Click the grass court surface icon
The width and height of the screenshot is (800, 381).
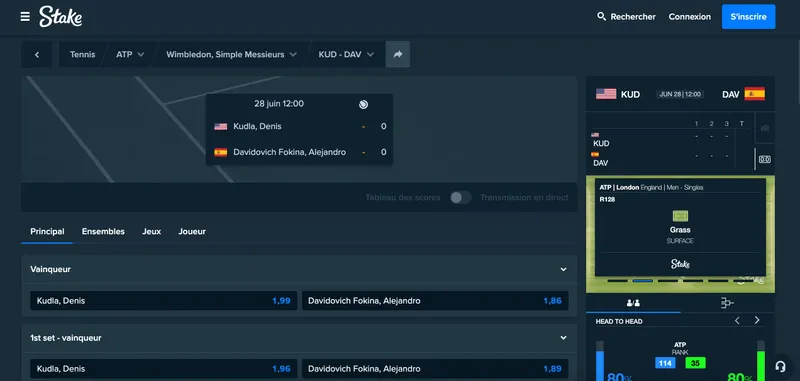pos(680,216)
